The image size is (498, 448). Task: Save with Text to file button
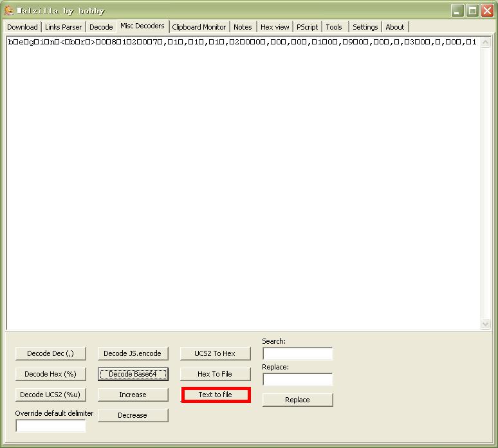click(x=216, y=395)
